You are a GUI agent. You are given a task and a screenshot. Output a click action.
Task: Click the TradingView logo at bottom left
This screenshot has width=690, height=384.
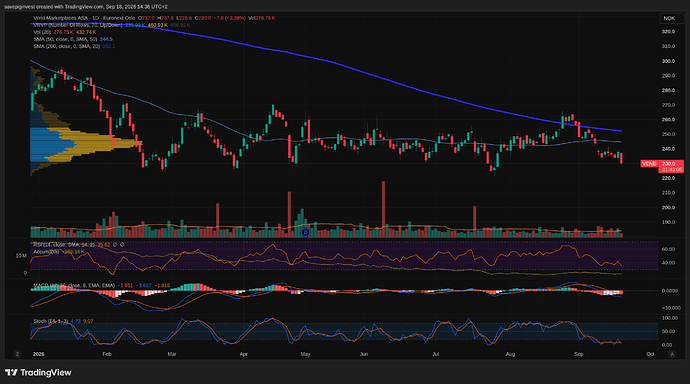tap(38, 373)
